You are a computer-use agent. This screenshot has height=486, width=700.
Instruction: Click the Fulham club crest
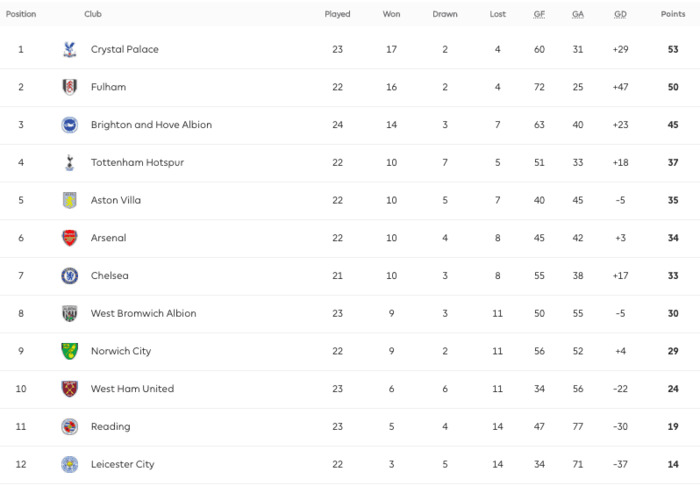click(x=70, y=87)
